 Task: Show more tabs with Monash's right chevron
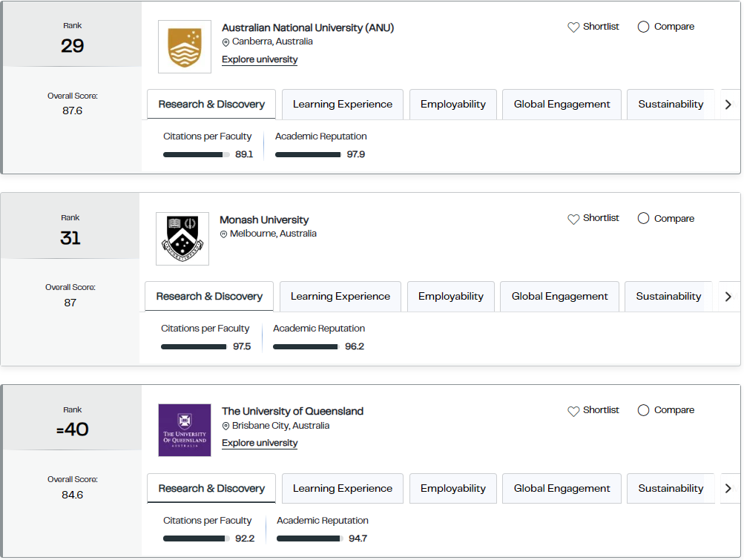click(728, 297)
